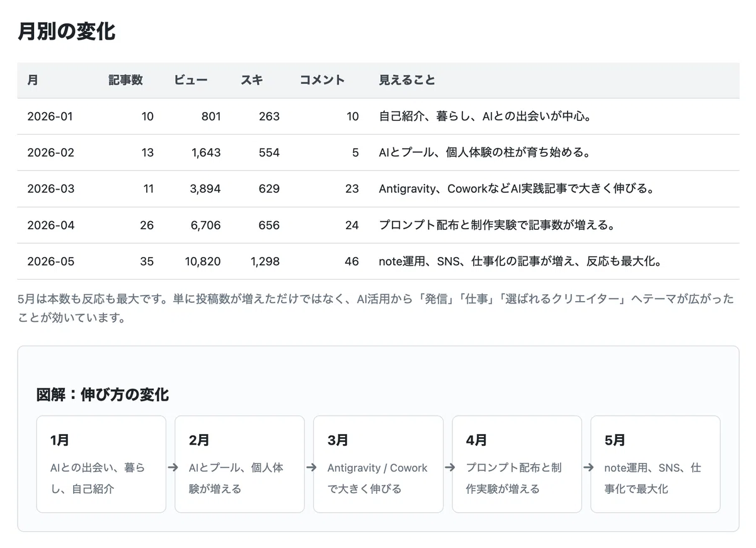The image size is (756, 548).
Task: Click the 2026-02 month cell
Action: 50,152
